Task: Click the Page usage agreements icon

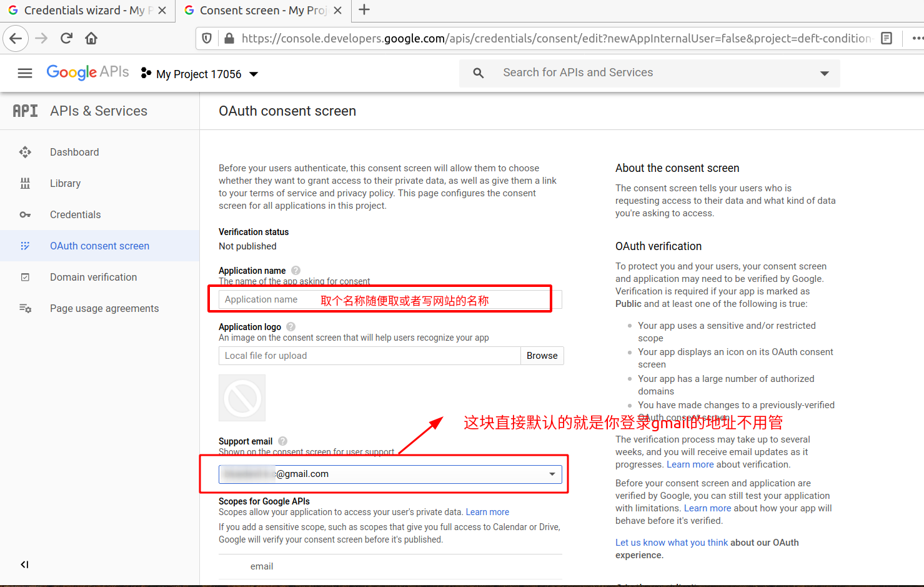Action: 25,308
